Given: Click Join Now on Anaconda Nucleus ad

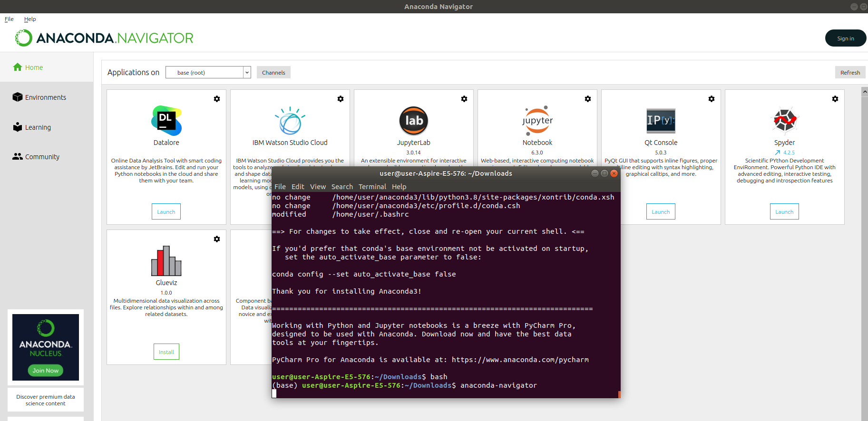Looking at the screenshot, I should tap(46, 371).
